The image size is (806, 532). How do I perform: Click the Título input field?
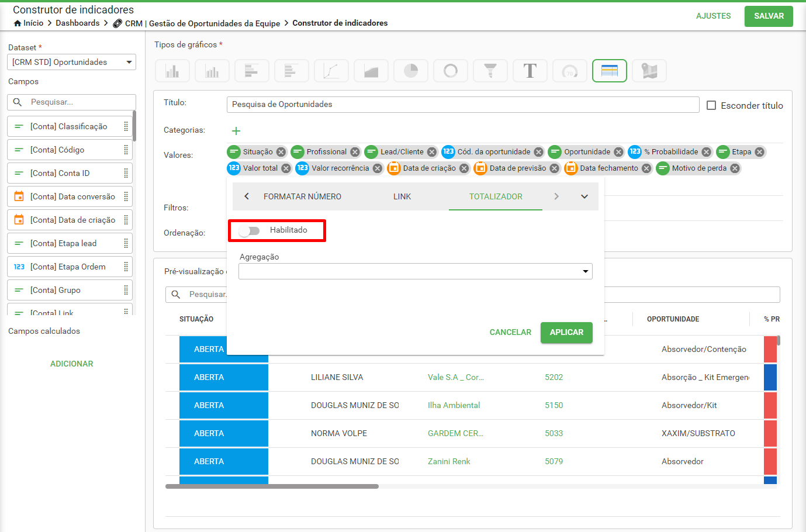463,104
